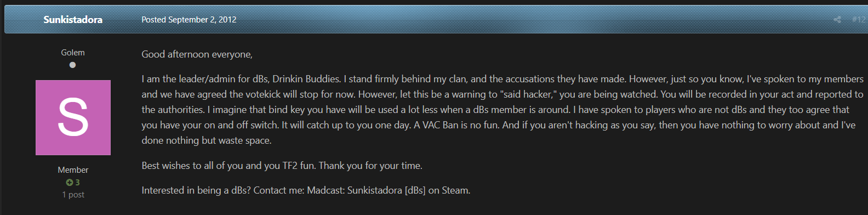This screenshot has width=868, height=215.
Task: Click the Good afternoon everyone greeting line
Action: (197, 54)
